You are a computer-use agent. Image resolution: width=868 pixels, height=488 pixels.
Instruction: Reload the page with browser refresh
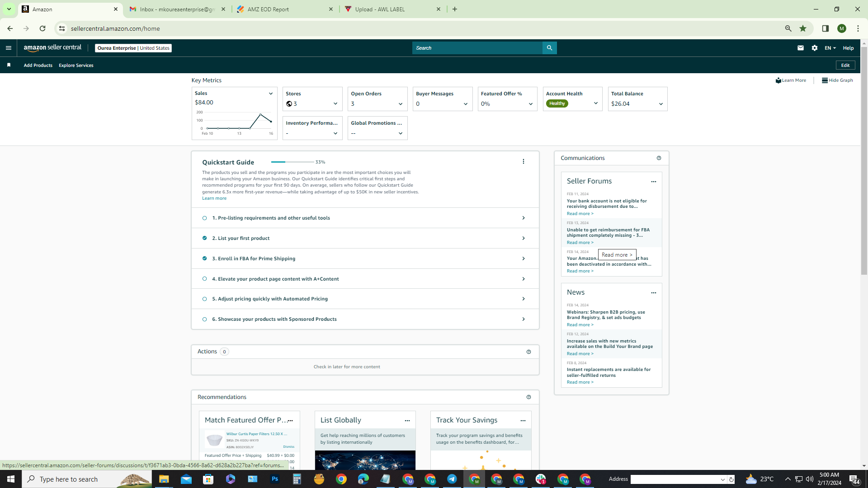[x=42, y=28]
